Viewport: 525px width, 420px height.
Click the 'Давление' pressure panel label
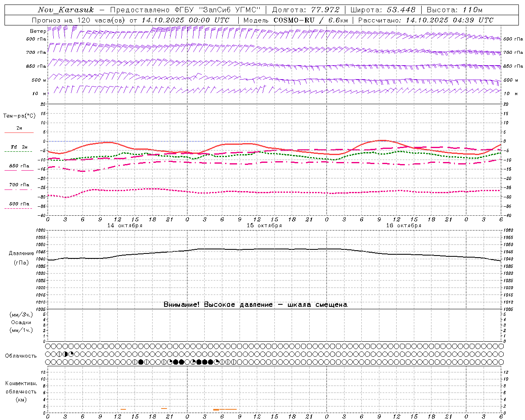21,253
